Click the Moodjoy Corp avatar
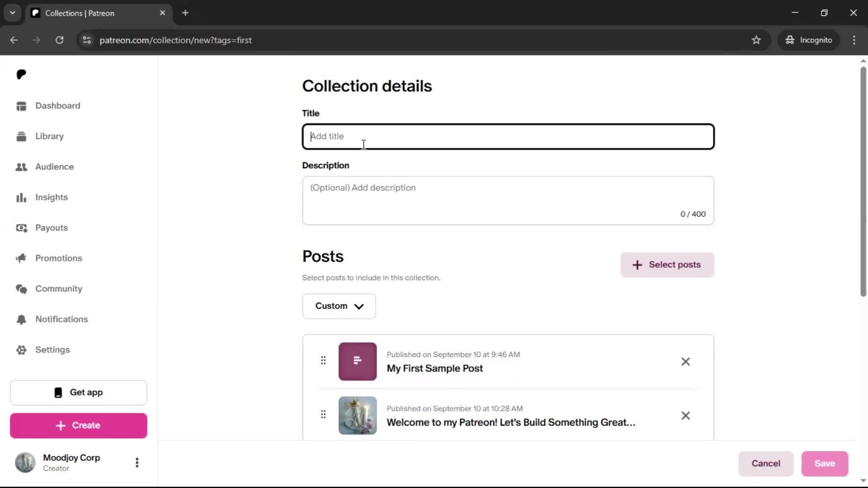Image resolution: width=868 pixels, height=488 pixels. (x=25, y=463)
